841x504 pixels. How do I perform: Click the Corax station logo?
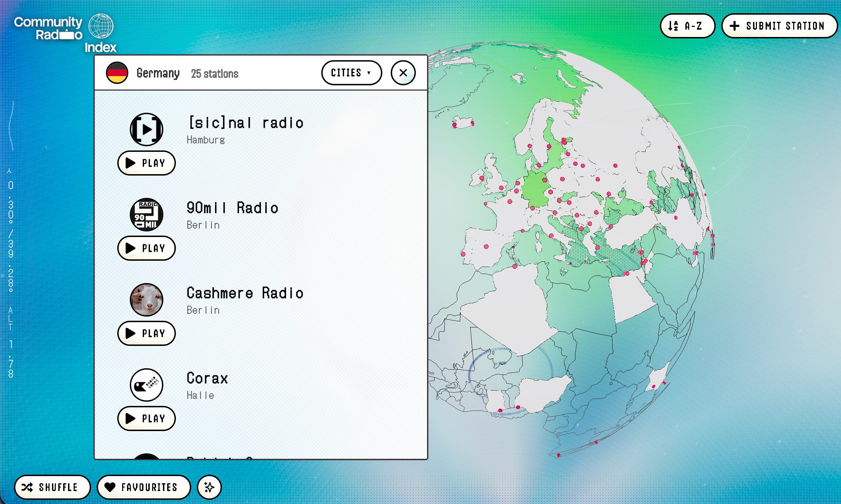(x=147, y=385)
